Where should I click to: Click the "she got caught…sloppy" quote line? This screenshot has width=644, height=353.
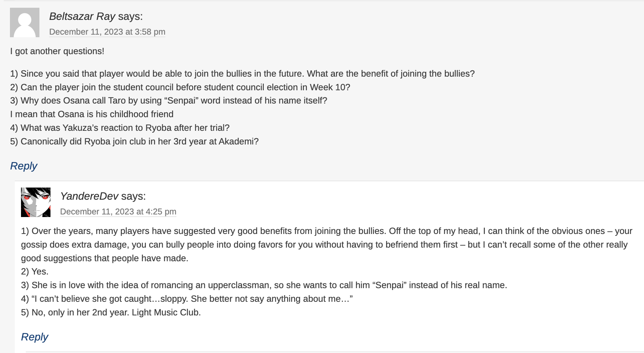coord(187,299)
